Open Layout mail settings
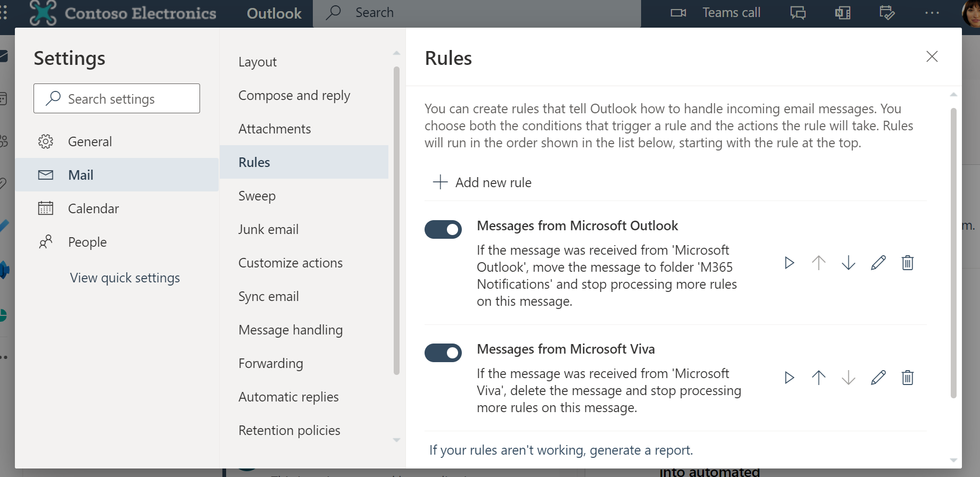This screenshot has height=477, width=980. pyautogui.click(x=304, y=62)
